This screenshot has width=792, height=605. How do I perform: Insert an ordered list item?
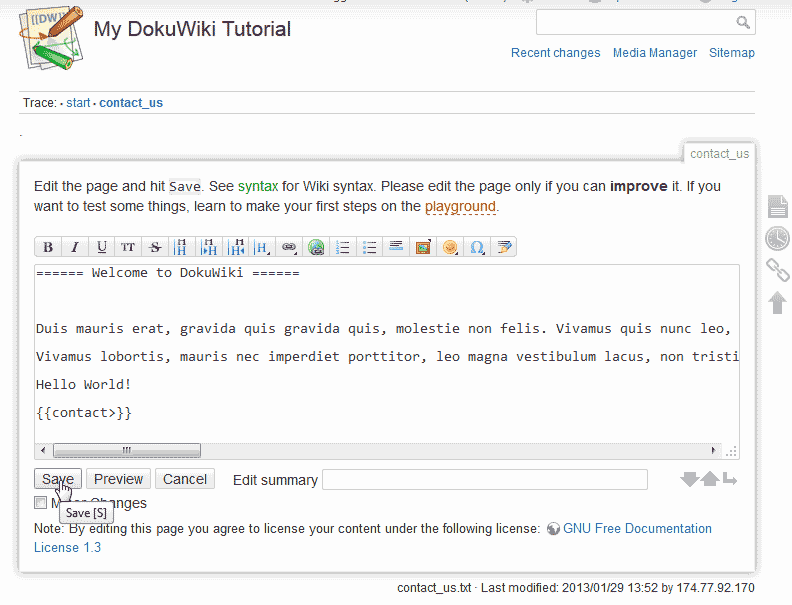[x=343, y=247]
